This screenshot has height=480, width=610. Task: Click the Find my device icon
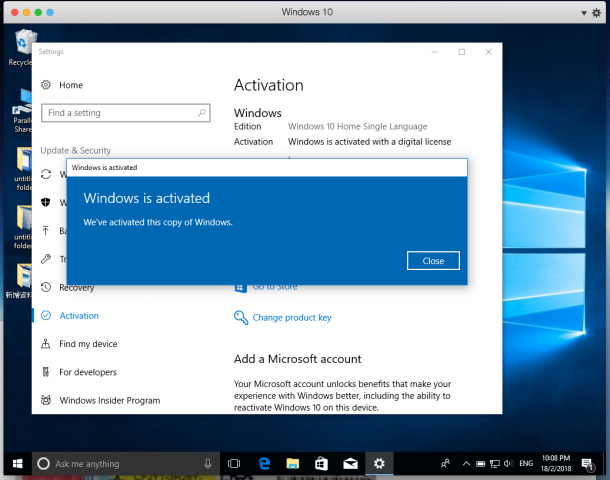[x=46, y=343]
